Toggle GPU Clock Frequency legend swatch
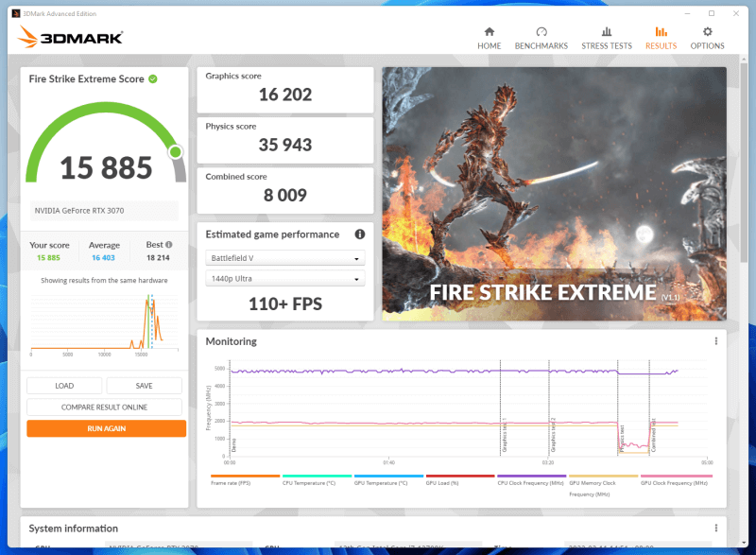The width and height of the screenshot is (756, 555). tap(676, 476)
